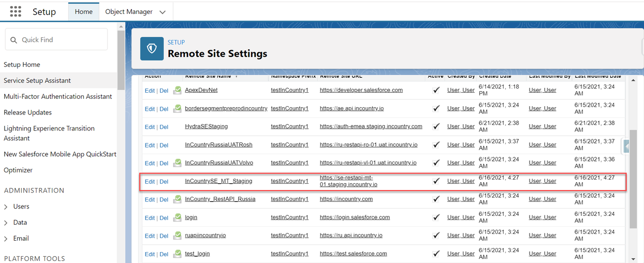Delete the InCountrySE_MT_Staging remote site
Image resolution: width=644 pixels, height=263 pixels.
coord(164,182)
